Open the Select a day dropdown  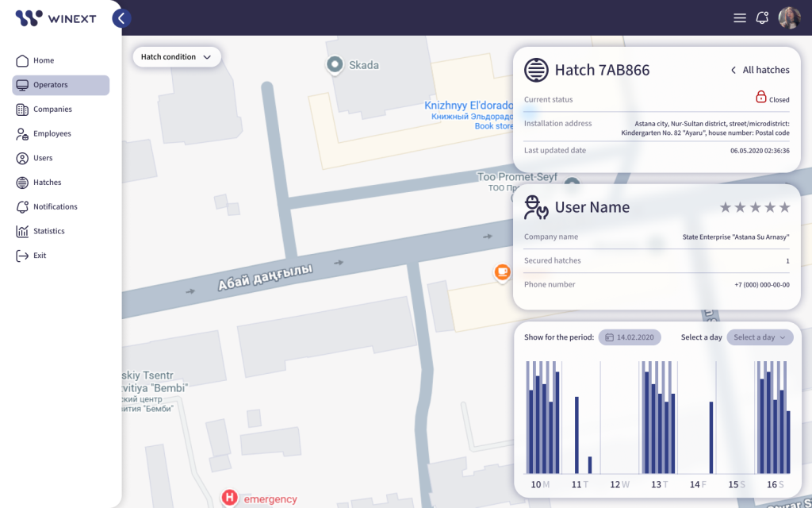760,337
